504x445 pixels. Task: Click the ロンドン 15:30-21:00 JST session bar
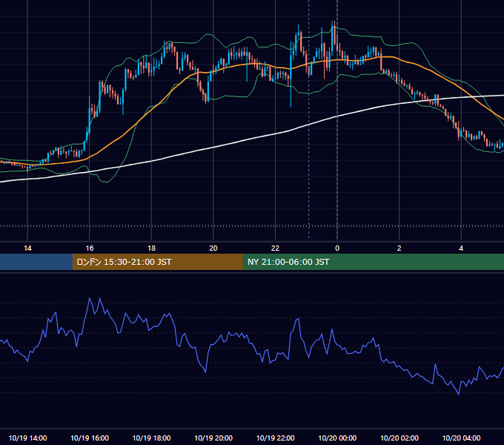(157, 262)
